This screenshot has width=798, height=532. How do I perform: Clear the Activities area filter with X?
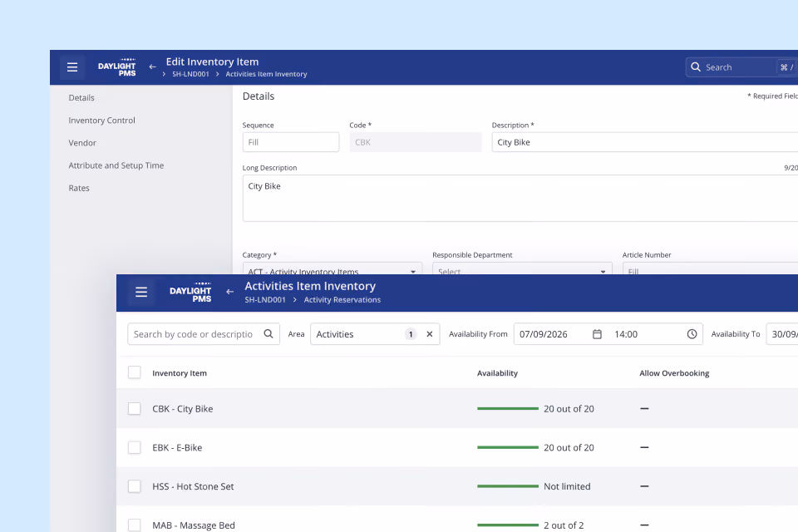430,334
